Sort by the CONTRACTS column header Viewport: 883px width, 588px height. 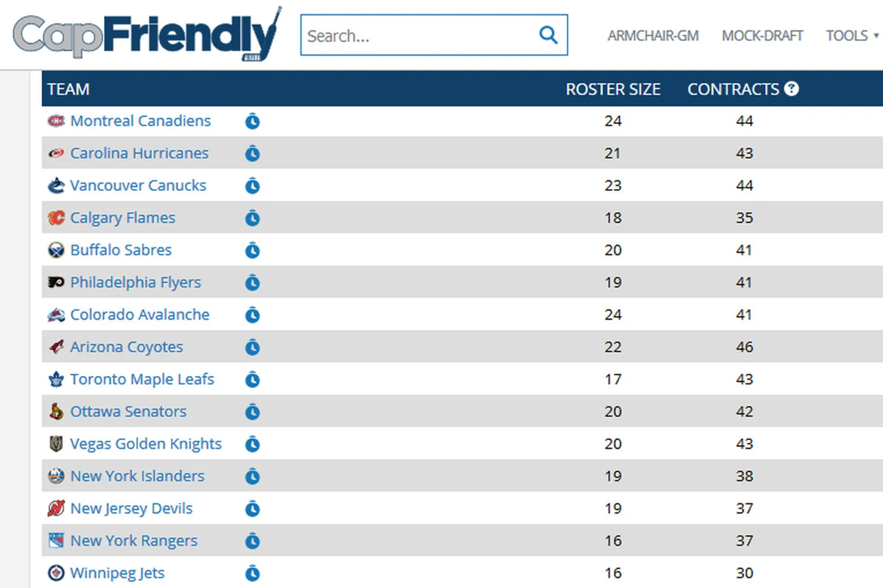733,89
